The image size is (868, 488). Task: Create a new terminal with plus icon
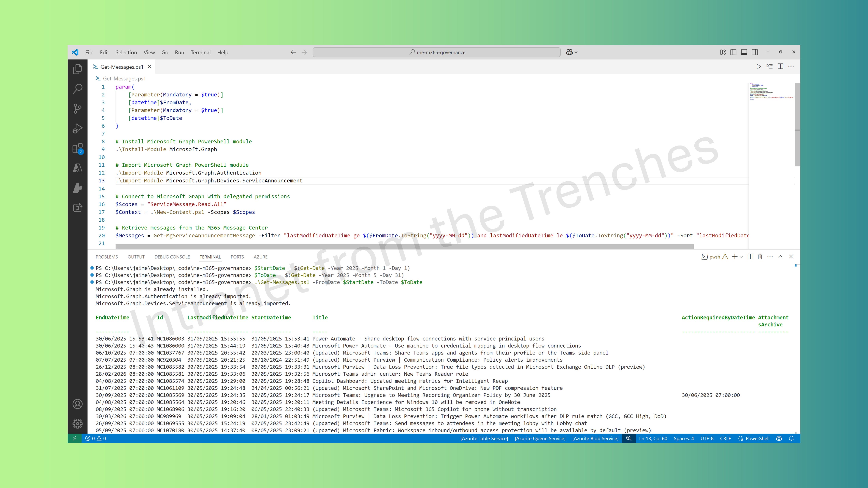pyautogui.click(x=735, y=257)
